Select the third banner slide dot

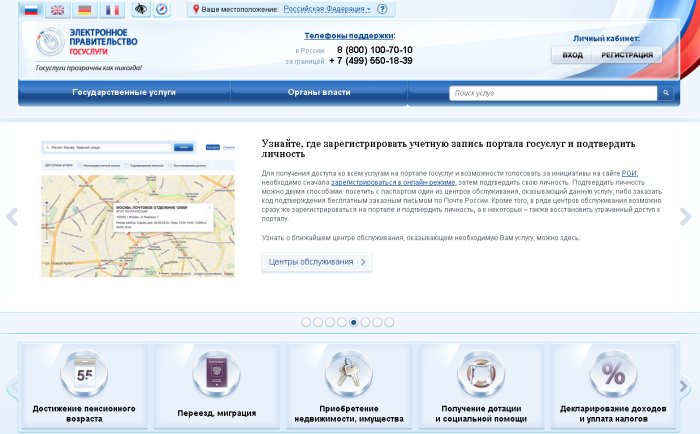coord(330,322)
